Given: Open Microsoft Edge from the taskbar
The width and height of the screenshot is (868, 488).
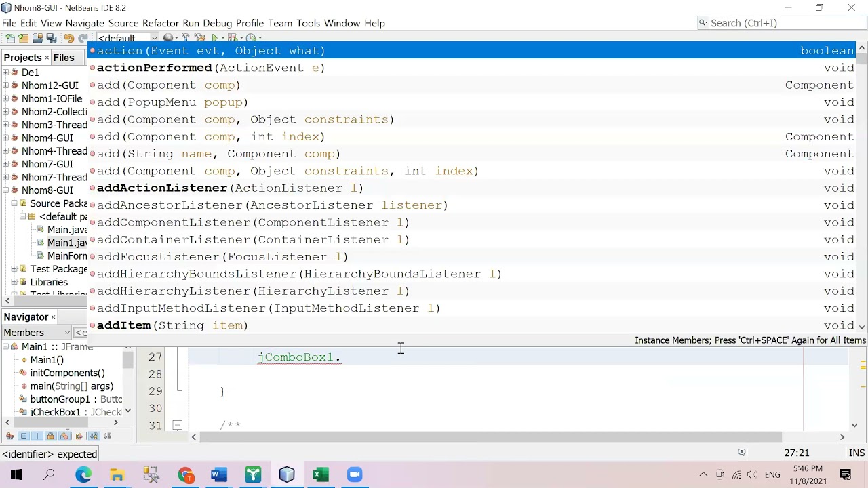Looking at the screenshot, I should pyautogui.click(x=83, y=474).
